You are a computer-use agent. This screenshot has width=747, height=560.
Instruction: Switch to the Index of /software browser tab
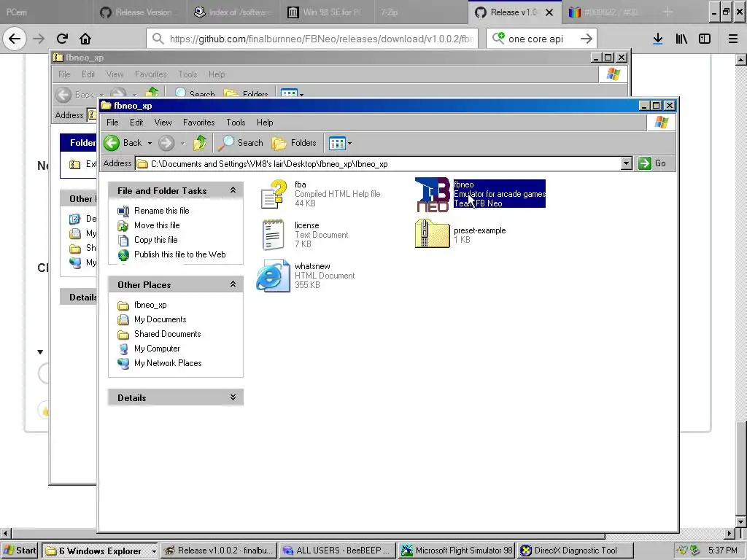(x=233, y=12)
